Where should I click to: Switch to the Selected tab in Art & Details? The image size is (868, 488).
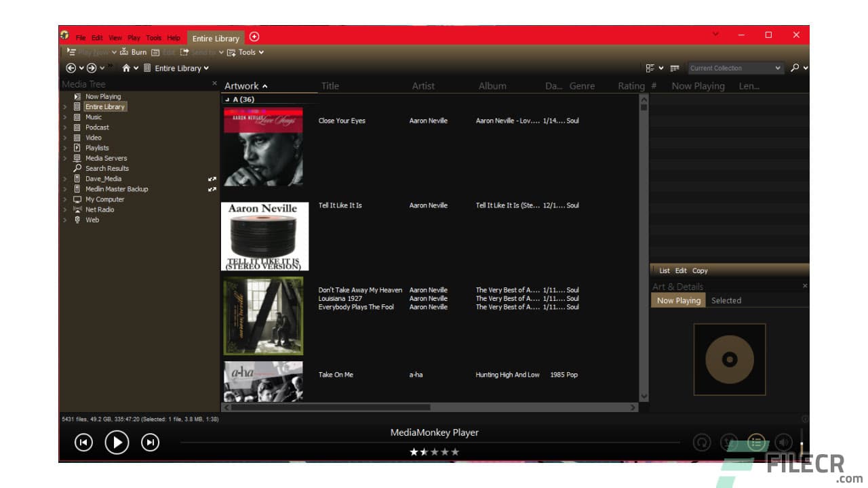point(726,300)
